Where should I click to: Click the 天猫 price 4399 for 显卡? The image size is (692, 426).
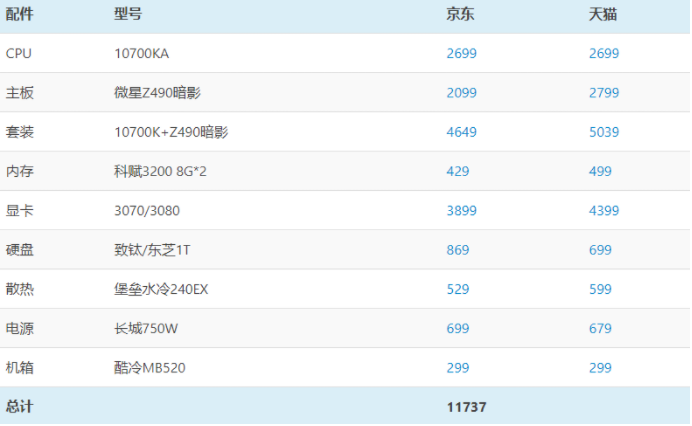604,211
